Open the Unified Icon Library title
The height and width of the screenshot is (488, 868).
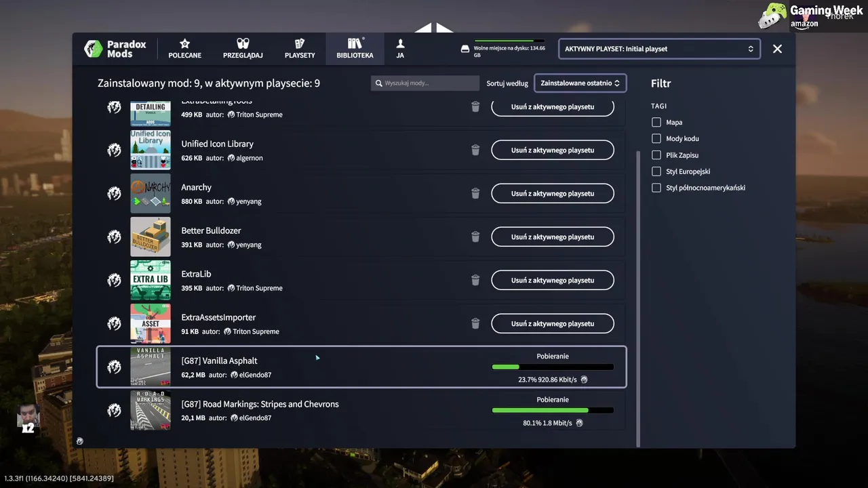pyautogui.click(x=217, y=144)
